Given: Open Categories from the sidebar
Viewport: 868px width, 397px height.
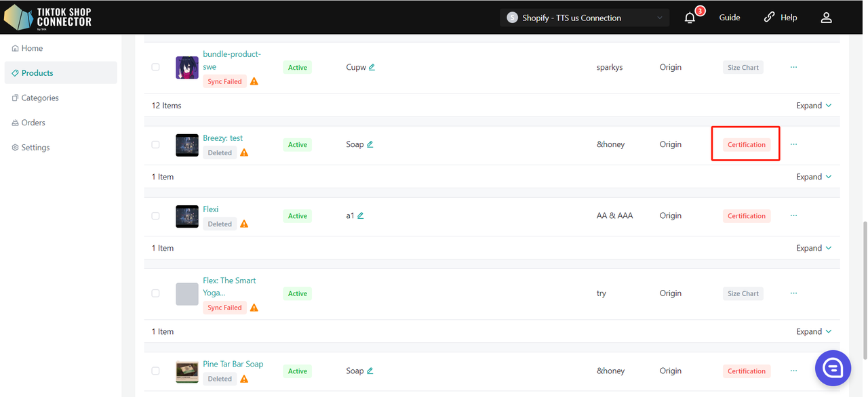Looking at the screenshot, I should (40, 98).
